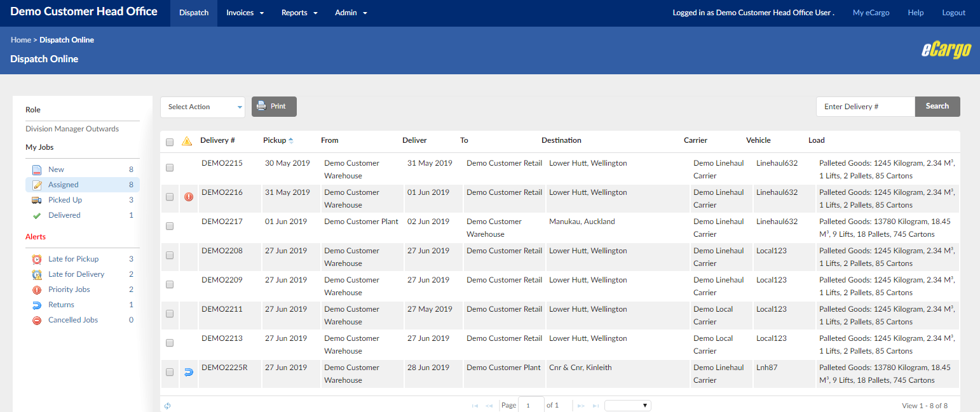Switch to the Dispatch tab

[193, 12]
